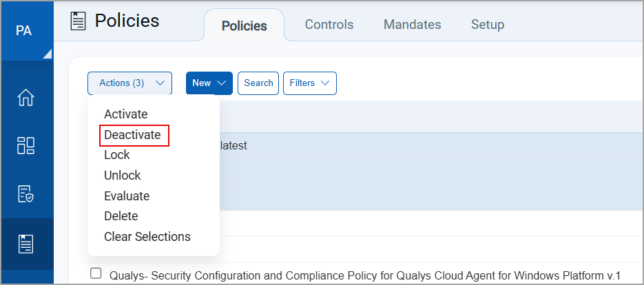Image resolution: width=644 pixels, height=285 pixels.
Task: Choose Clear Selections from menu
Action: (x=147, y=237)
